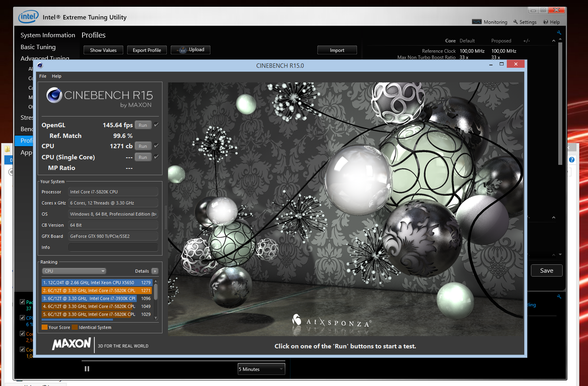The image size is (588, 386).
Task: Click the brown Identical System color swatch
Action: (75, 327)
